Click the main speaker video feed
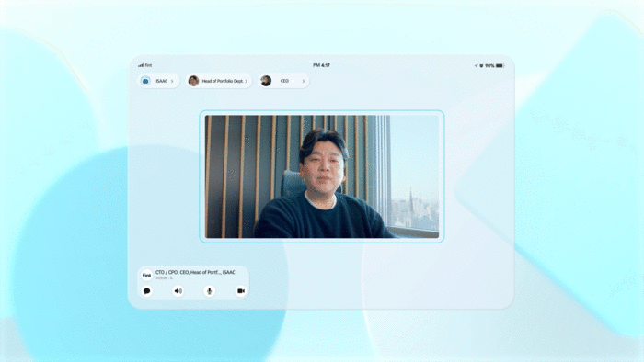 322,176
